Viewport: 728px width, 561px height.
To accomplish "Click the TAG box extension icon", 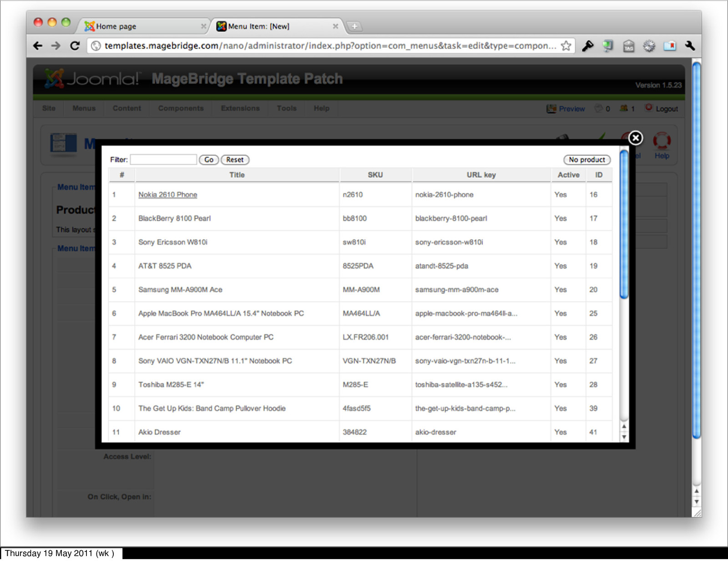I will click(x=628, y=46).
